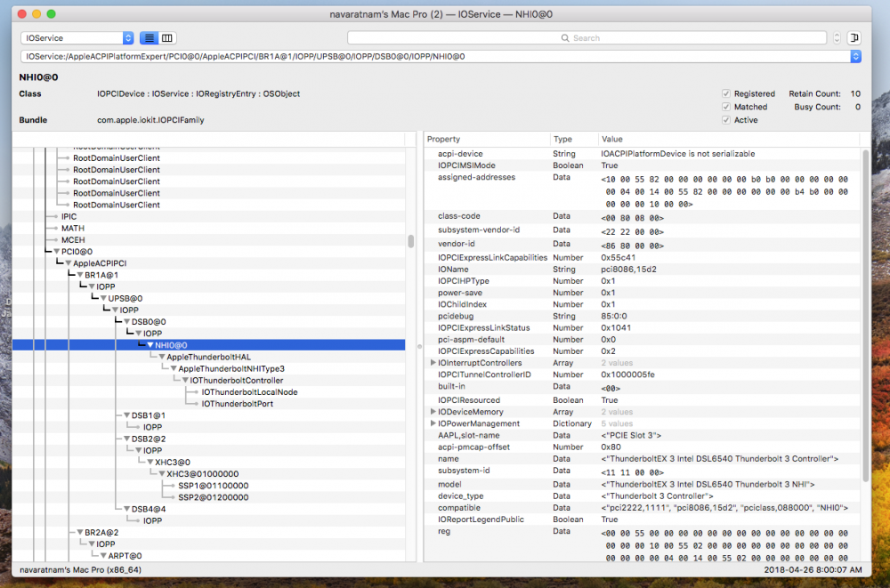Expand the IODeviceMemory array
Image resolution: width=890 pixels, height=588 pixels.
433,412
